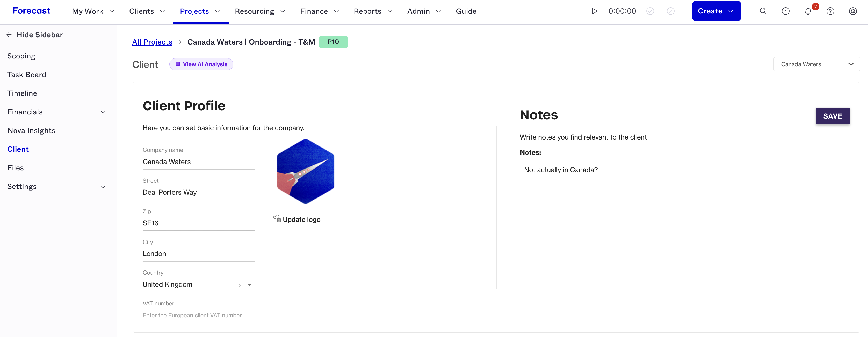Go to Scoping in sidebar

point(21,56)
